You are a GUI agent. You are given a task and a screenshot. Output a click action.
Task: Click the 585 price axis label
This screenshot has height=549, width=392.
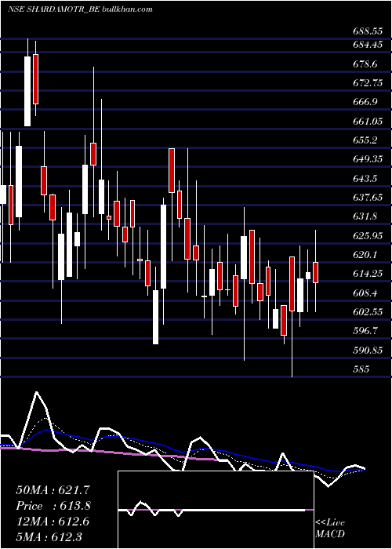(361, 369)
